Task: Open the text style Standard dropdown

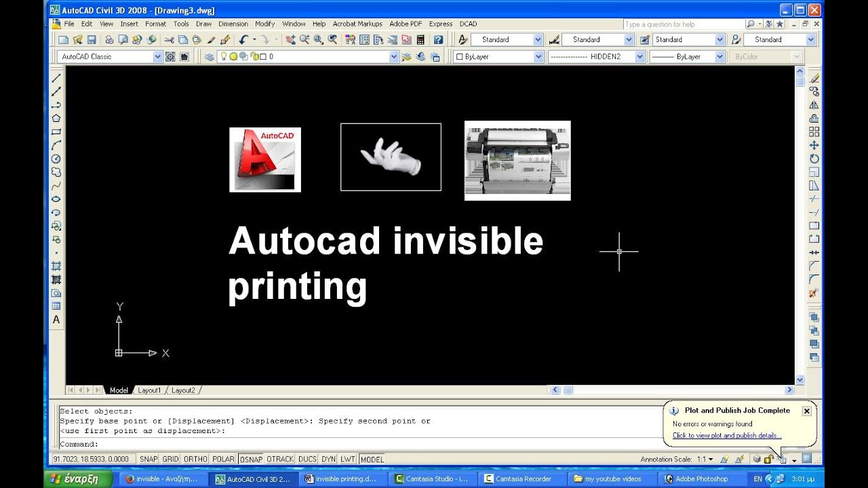Action: point(538,40)
